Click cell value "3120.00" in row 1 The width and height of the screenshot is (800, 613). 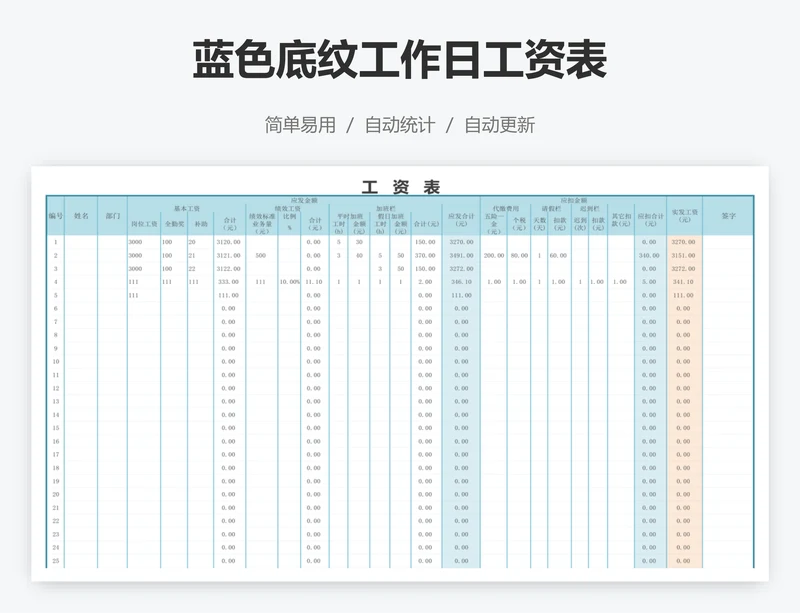tap(228, 242)
